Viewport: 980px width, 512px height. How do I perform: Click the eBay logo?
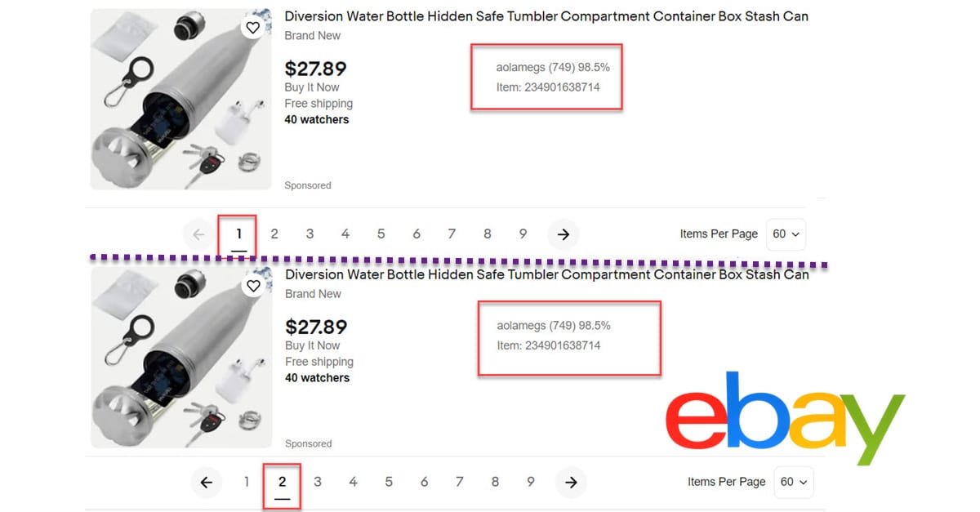point(784,419)
